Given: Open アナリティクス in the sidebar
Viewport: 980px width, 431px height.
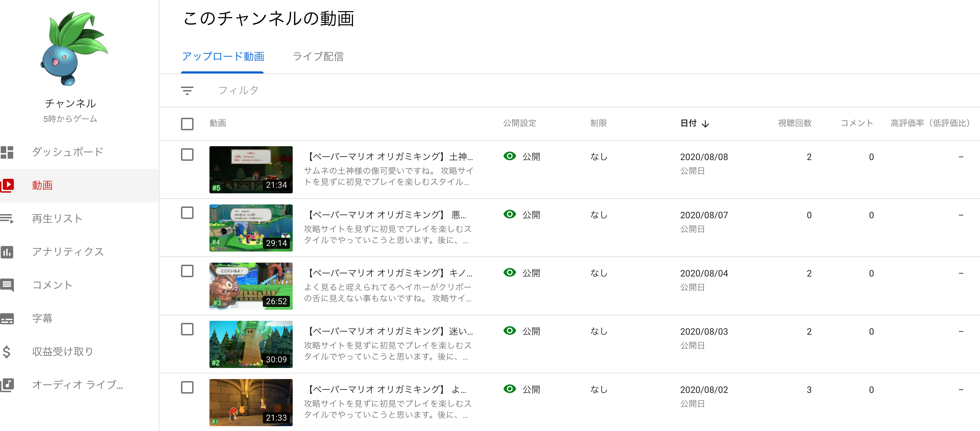Looking at the screenshot, I should click(x=68, y=252).
